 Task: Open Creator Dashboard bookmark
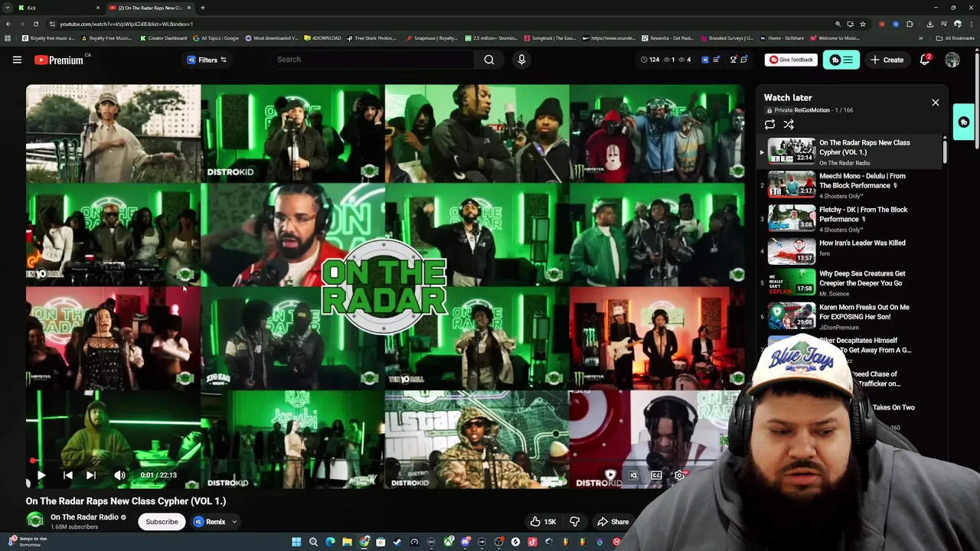[x=163, y=38]
